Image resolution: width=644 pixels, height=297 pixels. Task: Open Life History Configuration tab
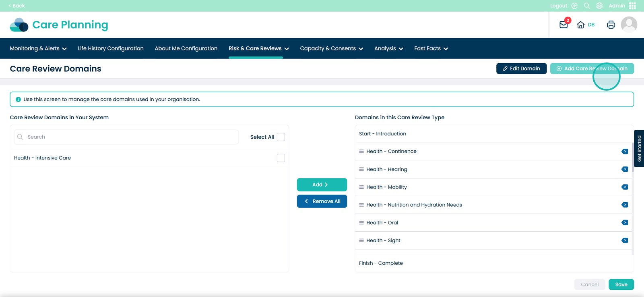pyautogui.click(x=111, y=48)
